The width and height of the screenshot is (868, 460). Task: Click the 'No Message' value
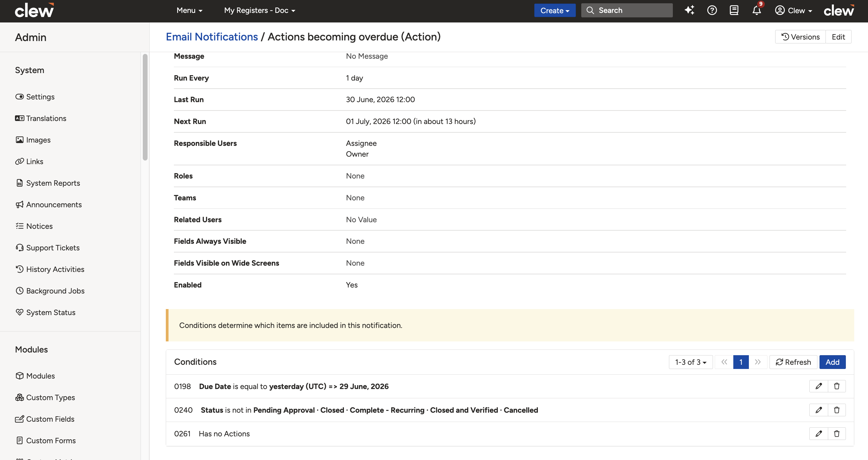(367, 56)
